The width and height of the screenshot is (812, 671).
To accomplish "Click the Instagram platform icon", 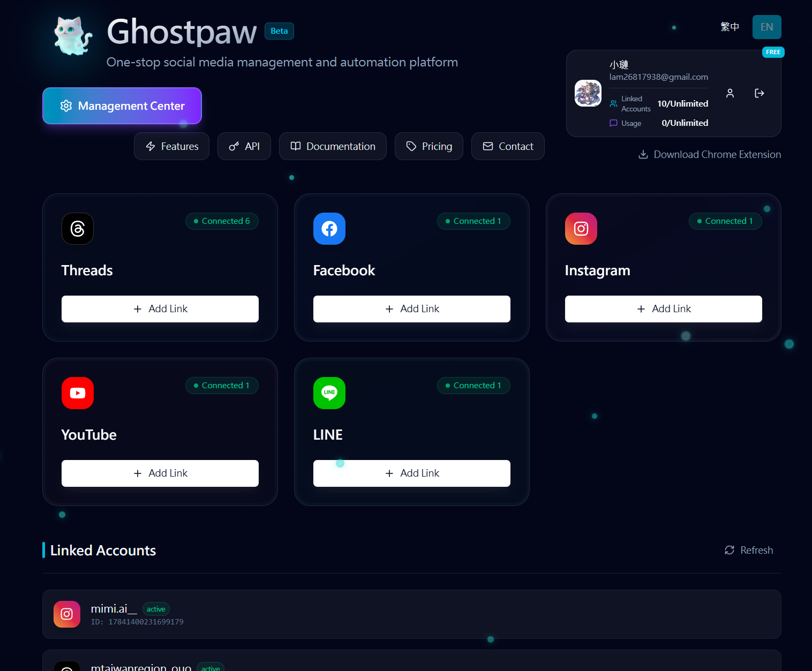I will tap(581, 229).
